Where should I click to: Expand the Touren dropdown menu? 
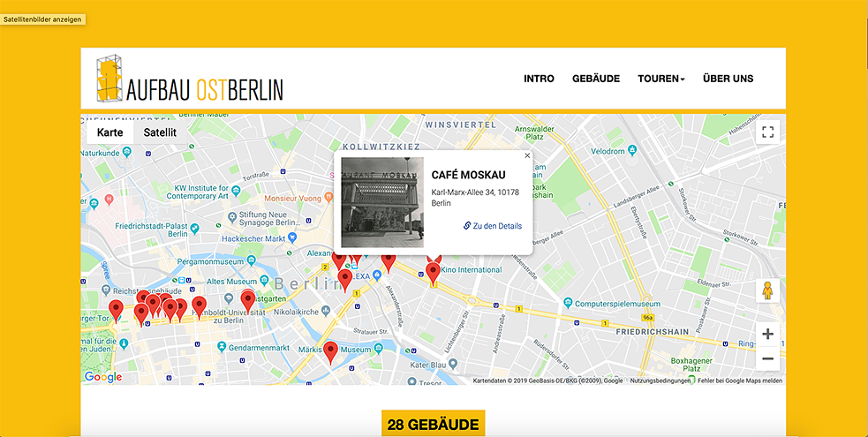point(660,79)
